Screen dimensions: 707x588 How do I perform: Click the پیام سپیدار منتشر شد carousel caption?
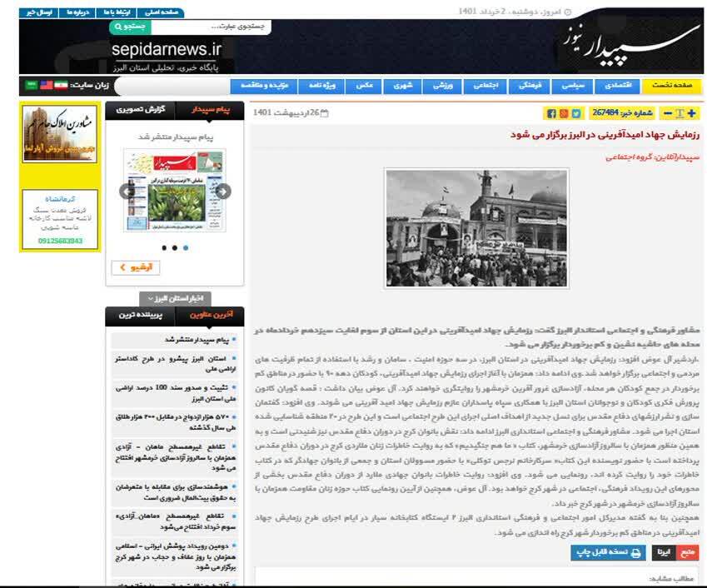176,137
